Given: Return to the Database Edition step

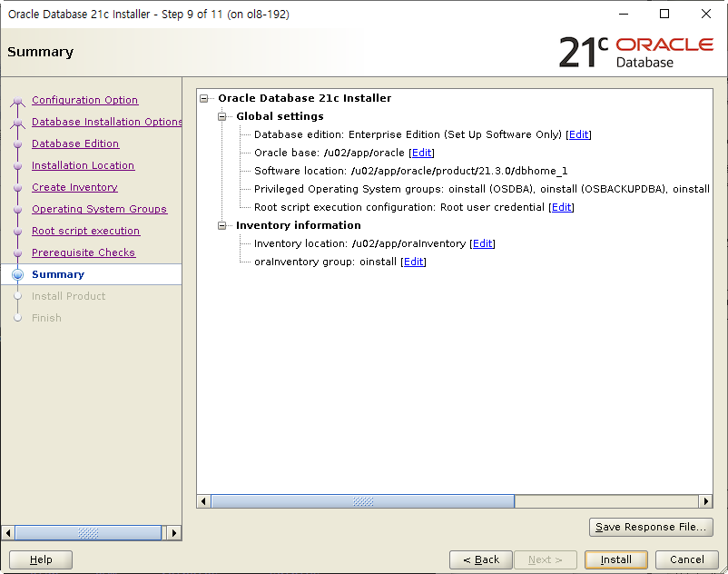Looking at the screenshot, I should (x=75, y=143).
